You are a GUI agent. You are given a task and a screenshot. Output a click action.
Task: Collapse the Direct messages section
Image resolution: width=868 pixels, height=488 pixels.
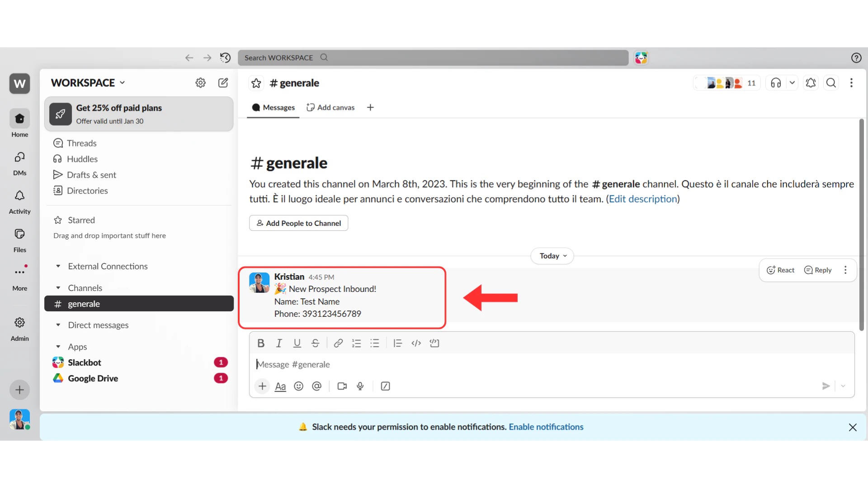coord(58,325)
